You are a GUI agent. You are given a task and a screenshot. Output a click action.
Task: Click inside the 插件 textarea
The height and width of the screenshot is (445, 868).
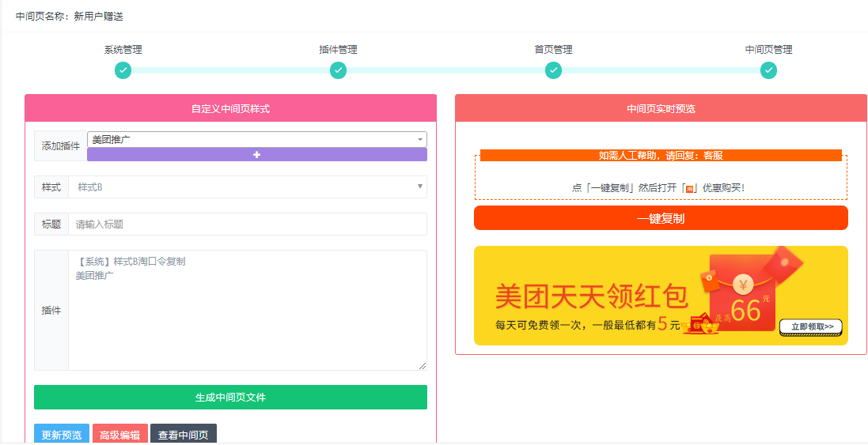coord(248,310)
